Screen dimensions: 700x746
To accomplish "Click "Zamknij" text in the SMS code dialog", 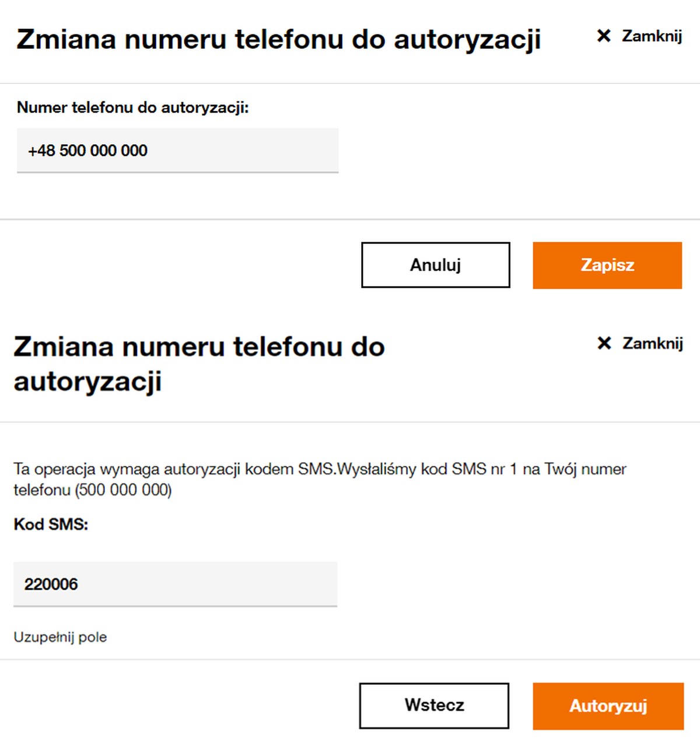I will point(652,344).
